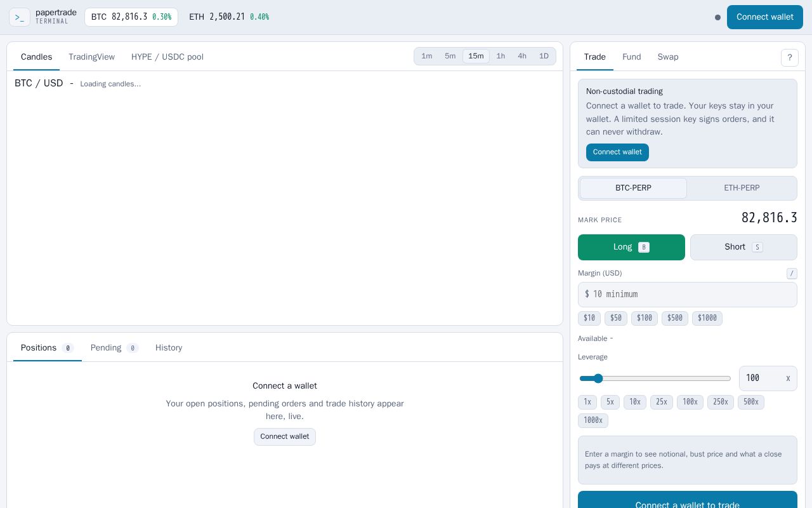Image resolution: width=812 pixels, height=508 pixels.
Task: Open the help question mark button
Action: pyautogui.click(x=790, y=57)
